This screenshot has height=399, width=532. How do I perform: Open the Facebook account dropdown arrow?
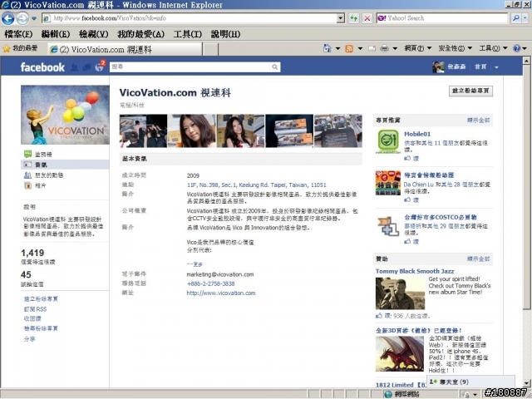(496, 67)
